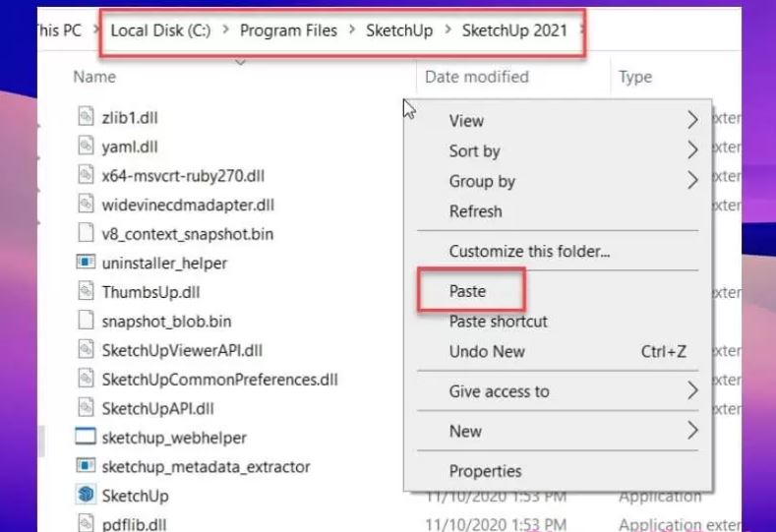This screenshot has height=532, width=776.
Task: Expand the Group by submenu arrow
Action: pos(692,180)
